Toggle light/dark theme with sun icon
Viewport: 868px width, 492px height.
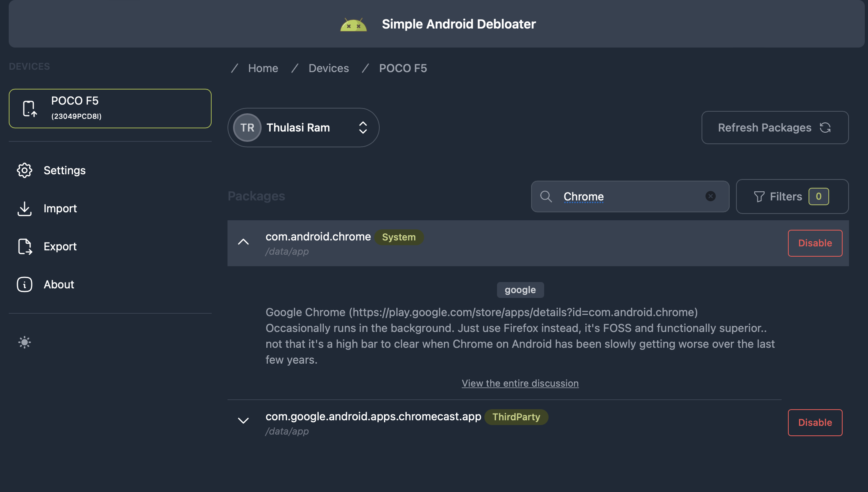coord(25,342)
